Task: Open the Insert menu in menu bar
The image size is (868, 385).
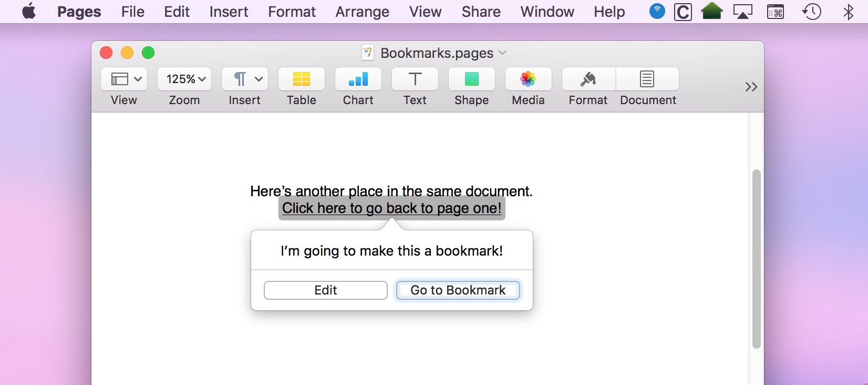Action: tap(229, 12)
